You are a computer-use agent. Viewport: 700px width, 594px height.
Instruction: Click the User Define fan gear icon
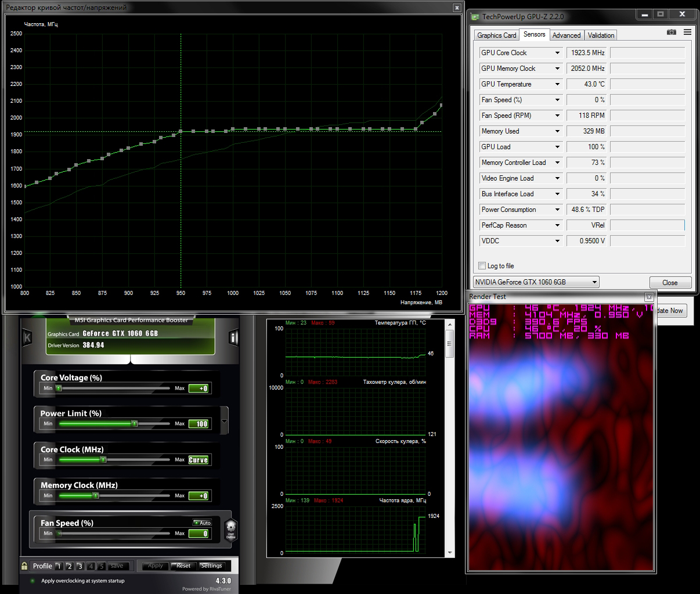pyautogui.click(x=230, y=529)
